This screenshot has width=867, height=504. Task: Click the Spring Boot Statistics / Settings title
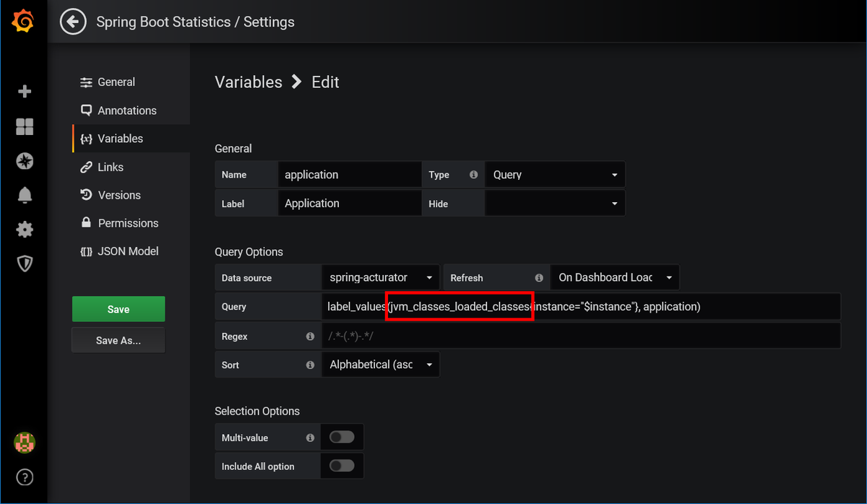(195, 22)
